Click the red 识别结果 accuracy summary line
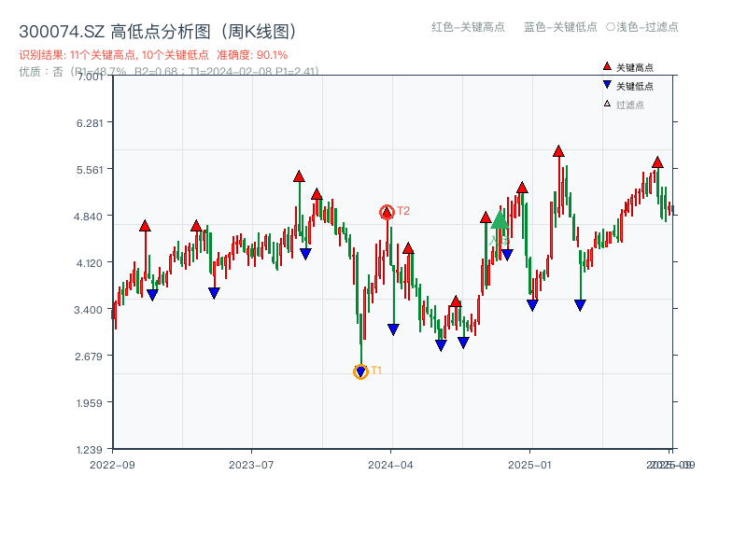Screen dimensions: 747x560 tap(153, 55)
